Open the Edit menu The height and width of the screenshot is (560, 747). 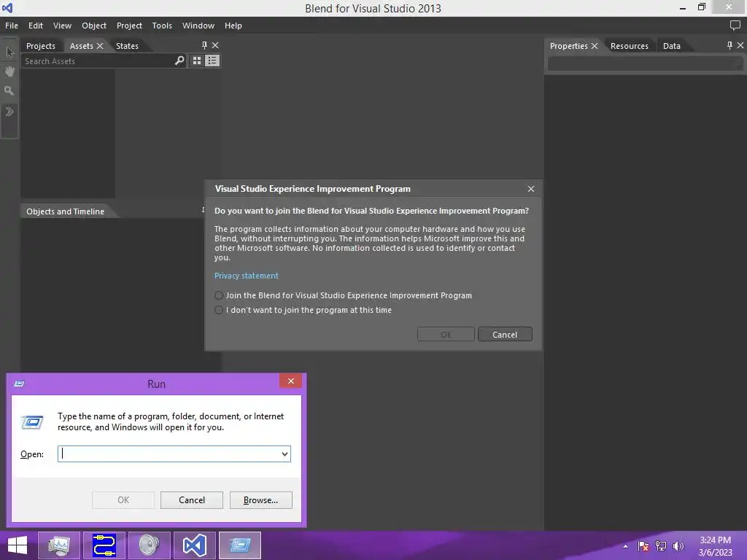tap(36, 26)
